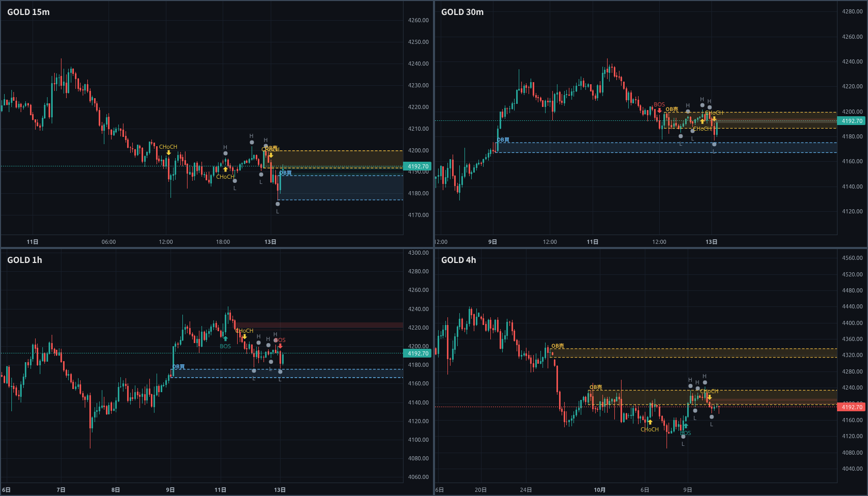Click the 18:00 time axis label
This screenshot has width=868, height=496.
point(223,242)
